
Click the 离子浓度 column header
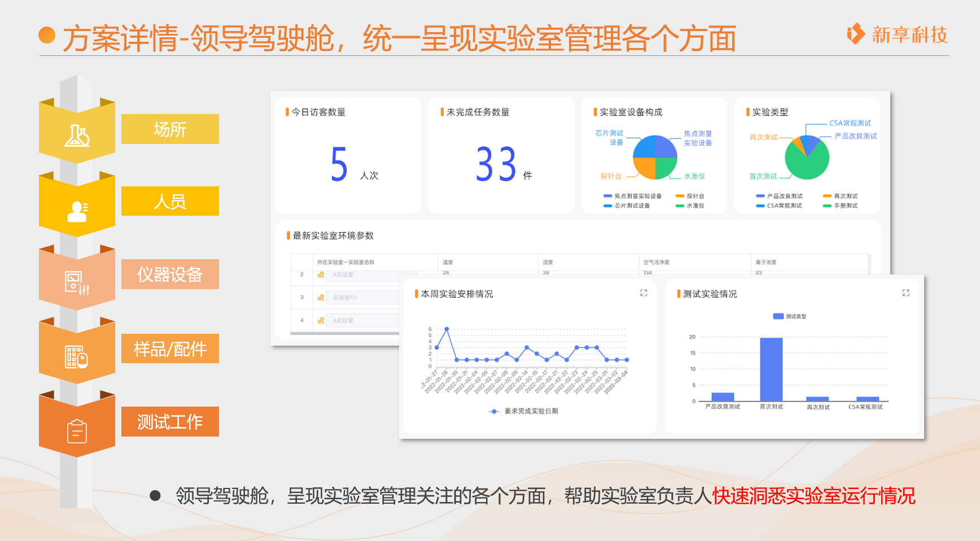click(x=765, y=263)
